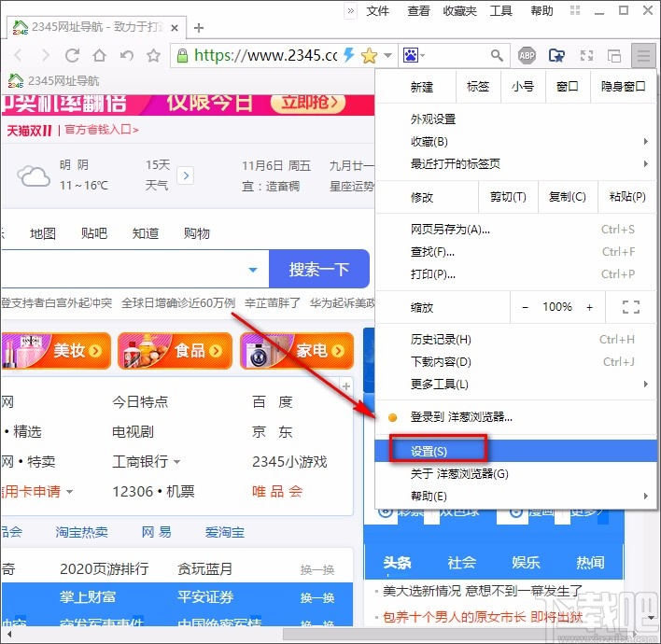Viewport: 661px width, 644px height.
Task: Decrease zoom with minus button
Action: pos(525,307)
